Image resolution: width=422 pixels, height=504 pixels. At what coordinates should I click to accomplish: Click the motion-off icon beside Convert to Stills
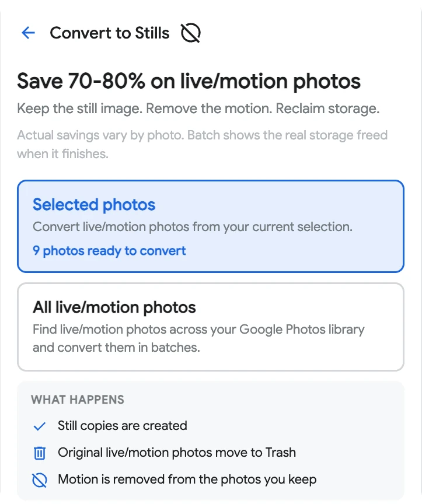(191, 33)
